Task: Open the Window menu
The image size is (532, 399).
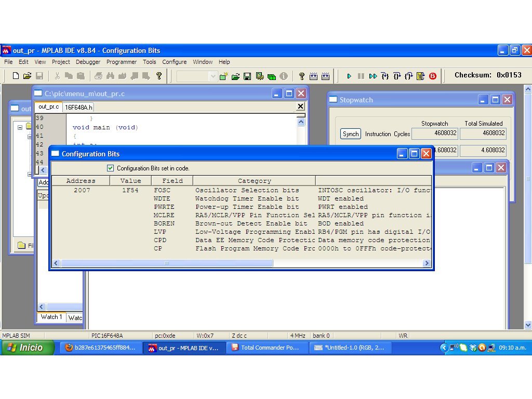Action: coord(203,62)
